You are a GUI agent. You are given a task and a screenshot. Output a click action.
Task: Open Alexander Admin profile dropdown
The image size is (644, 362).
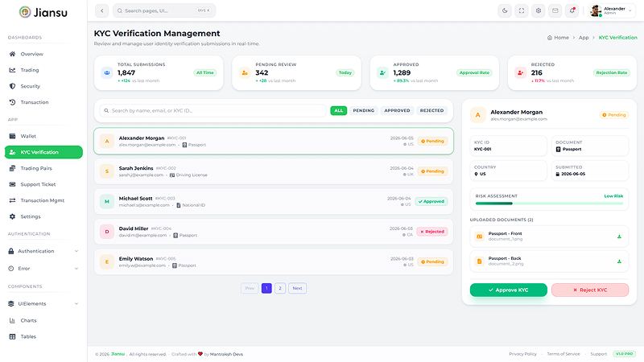[x=612, y=10]
